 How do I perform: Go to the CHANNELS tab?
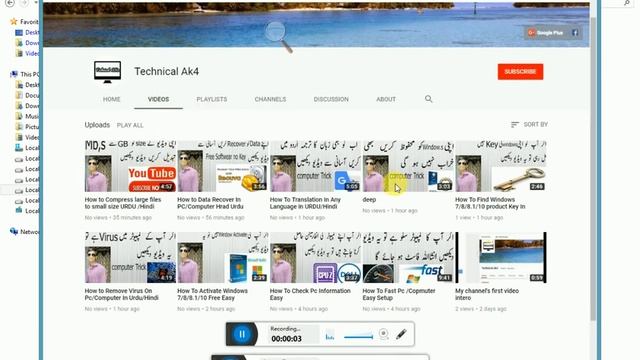(x=270, y=99)
